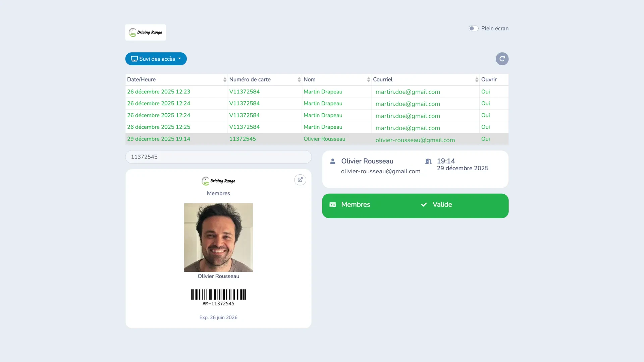644x362 pixels.
Task: Click Oui in the 29 décembre row
Action: click(485, 139)
